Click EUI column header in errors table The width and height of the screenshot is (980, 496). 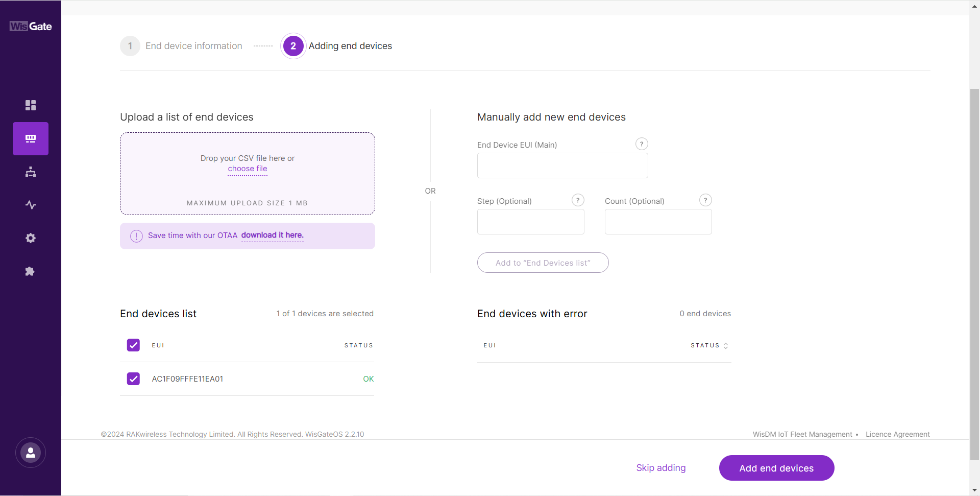point(490,345)
